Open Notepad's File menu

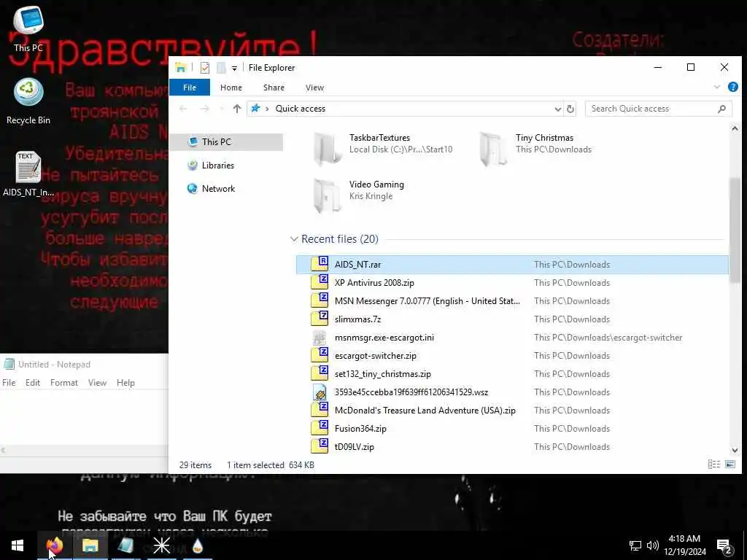[9, 383]
